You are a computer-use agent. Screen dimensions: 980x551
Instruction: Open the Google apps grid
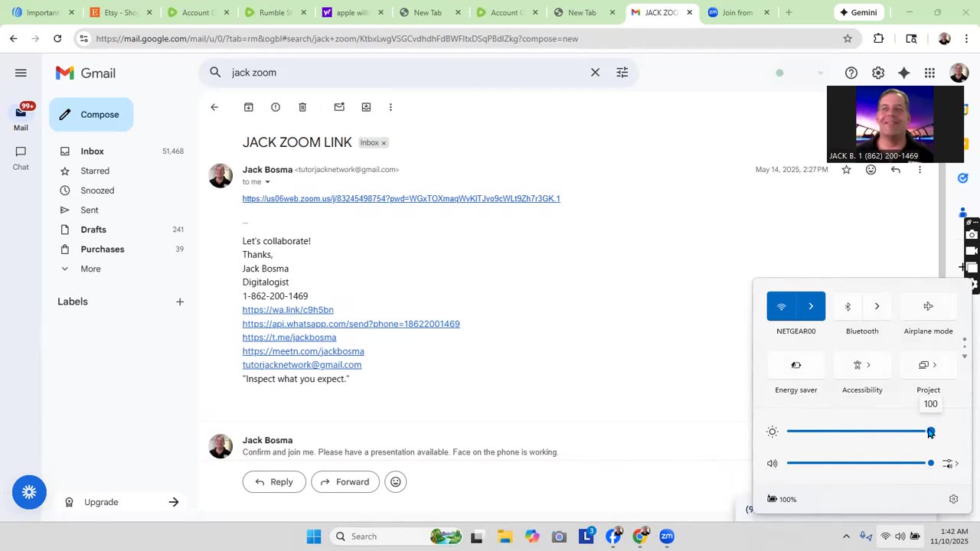point(929,73)
